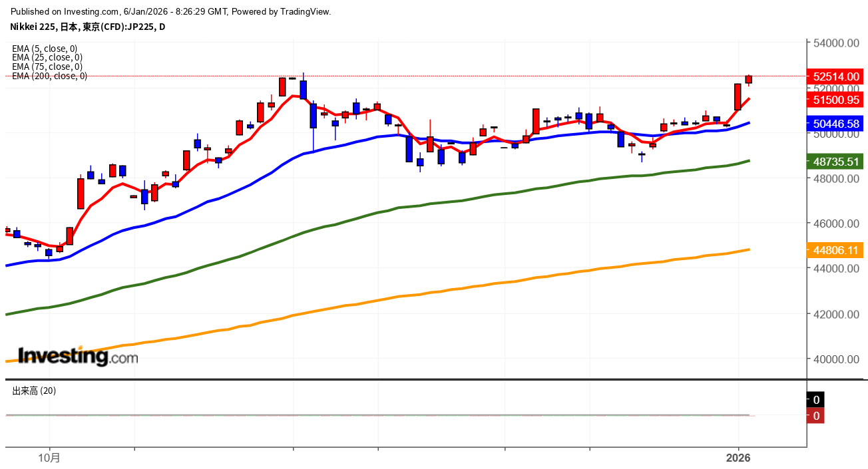
Task: Click the Published on Investing.com header text
Action: tap(170, 11)
